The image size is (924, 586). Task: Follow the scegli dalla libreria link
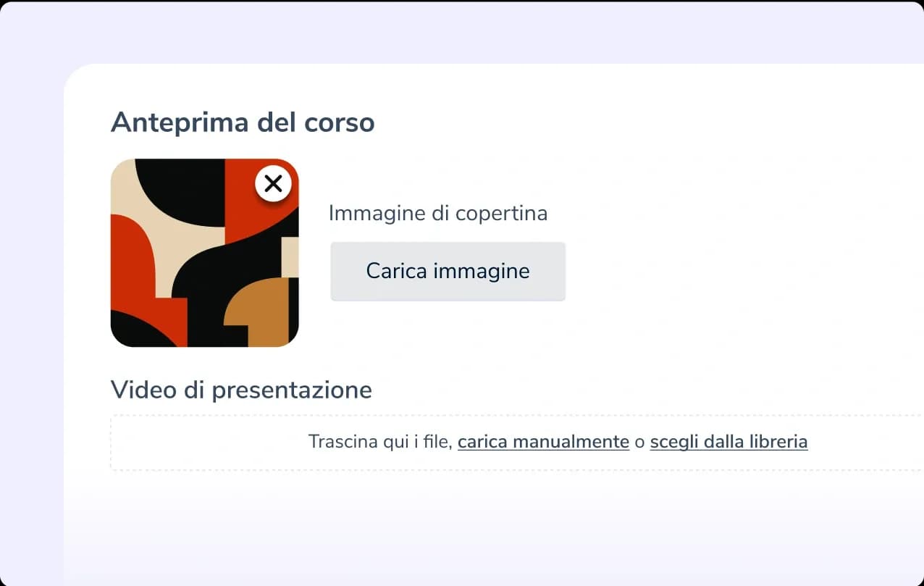pyautogui.click(x=728, y=442)
